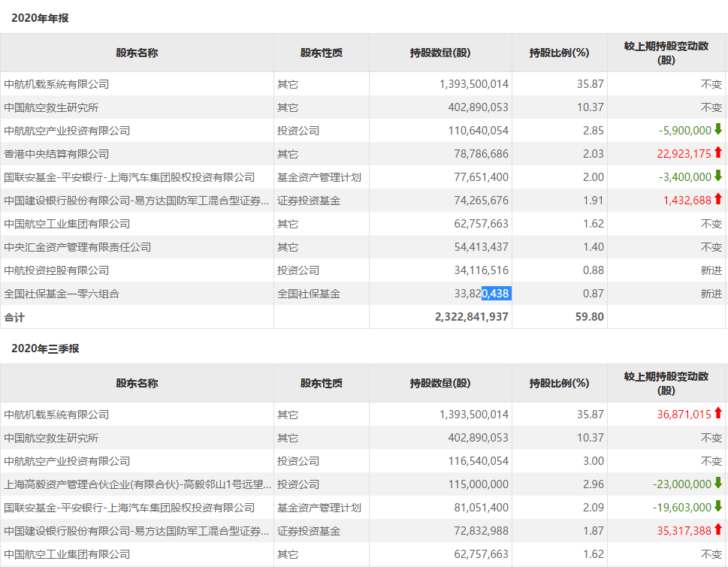Click change value 36,871,015 in Q3 table
The image size is (728, 567).
click(x=684, y=415)
